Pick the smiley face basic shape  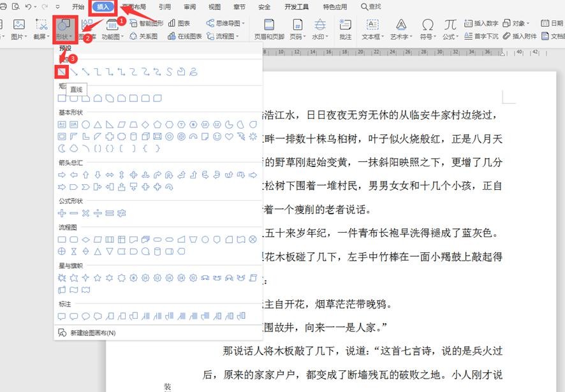point(217,136)
